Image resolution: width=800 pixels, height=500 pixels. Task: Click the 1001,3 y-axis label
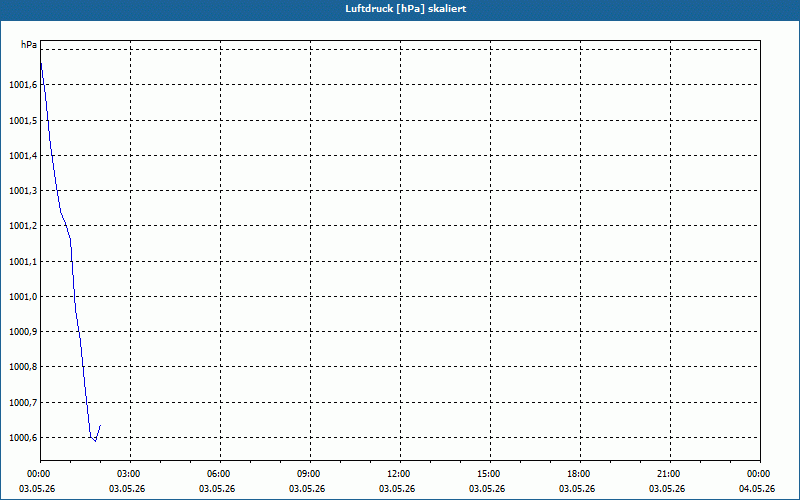coord(23,191)
